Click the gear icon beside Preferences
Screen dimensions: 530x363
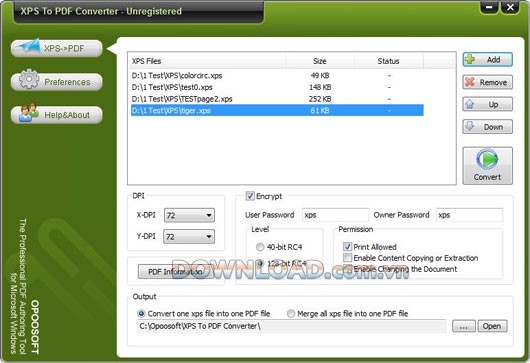(x=29, y=79)
